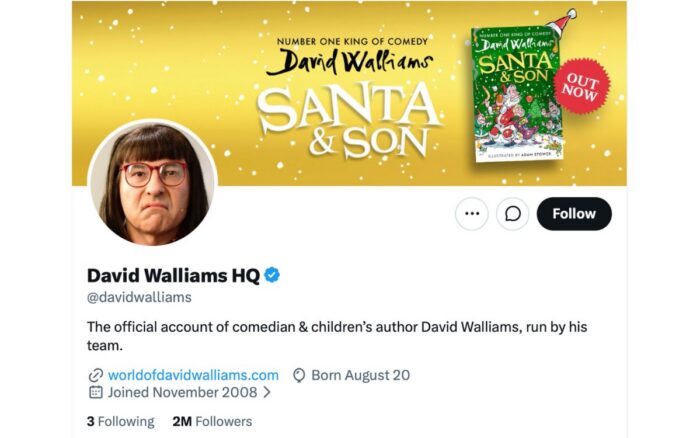
Task: Open the worldofdavidwalliams.com link
Action: point(193,375)
